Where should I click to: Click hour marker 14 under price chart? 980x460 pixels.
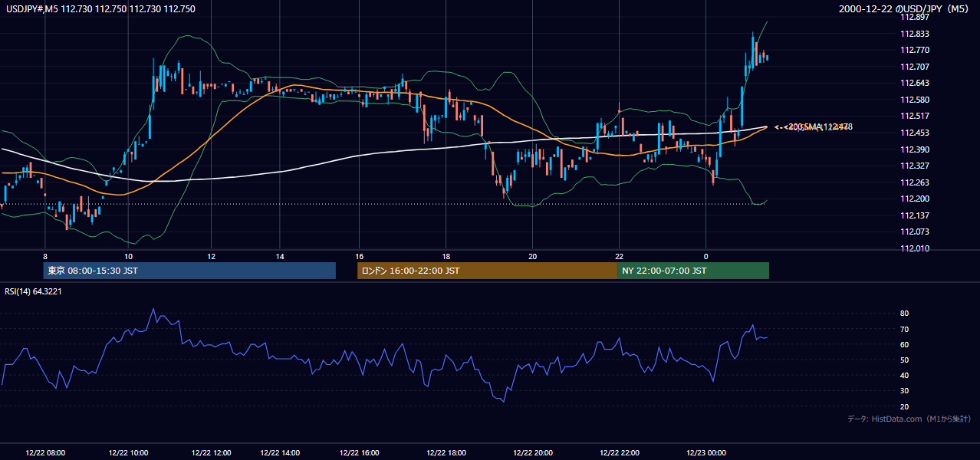click(x=280, y=256)
